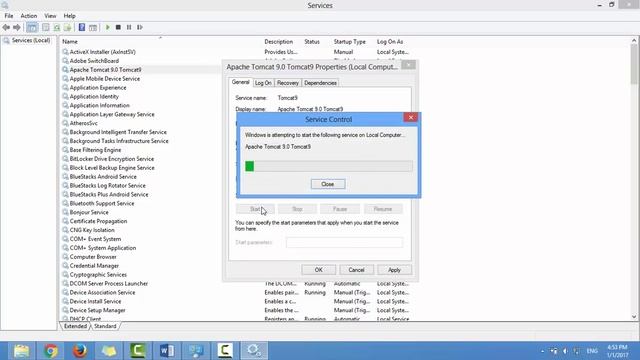Sort by the Startup Type column header

click(349, 42)
